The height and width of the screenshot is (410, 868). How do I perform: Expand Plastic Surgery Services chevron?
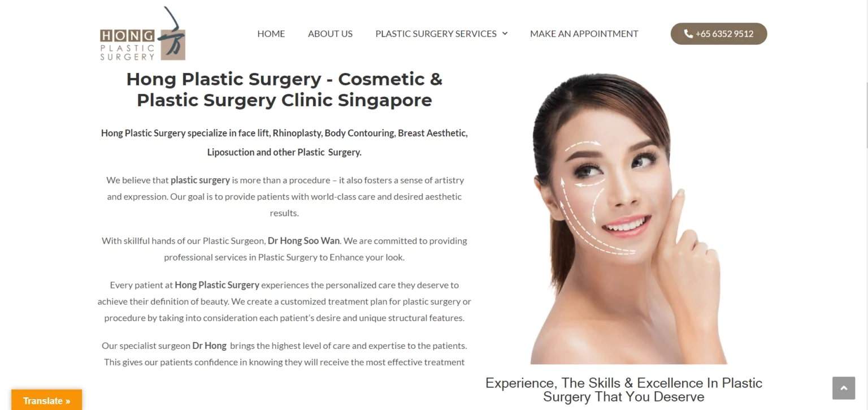pyautogui.click(x=505, y=33)
